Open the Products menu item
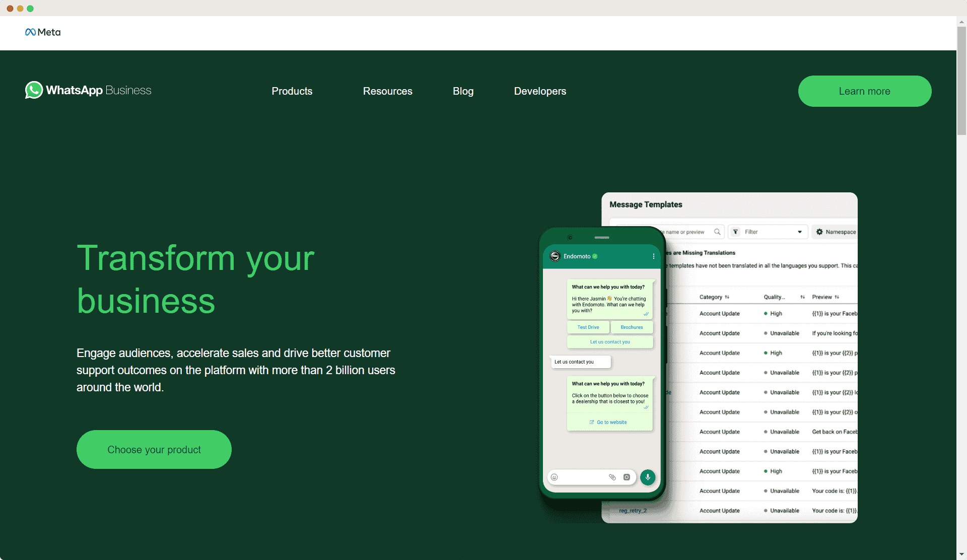This screenshot has width=967, height=560. coord(292,91)
